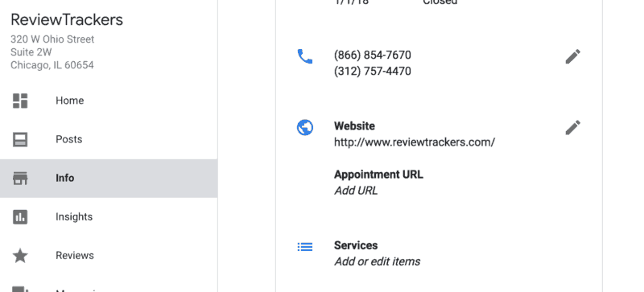The height and width of the screenshot is (292, 644).
Task: Open the Home menu item
Action: [x=109, y=101]
